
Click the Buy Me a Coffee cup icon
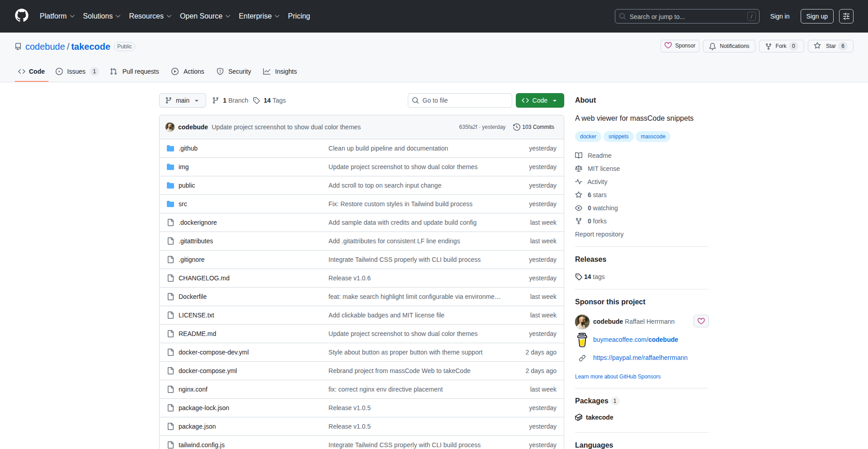pos(582,340)
